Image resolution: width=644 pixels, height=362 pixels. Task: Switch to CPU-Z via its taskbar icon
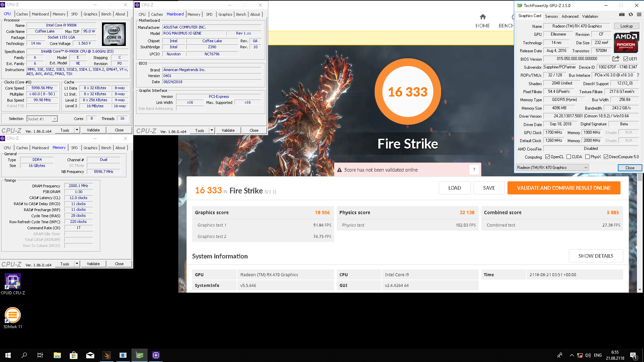(x=156, y=355)
